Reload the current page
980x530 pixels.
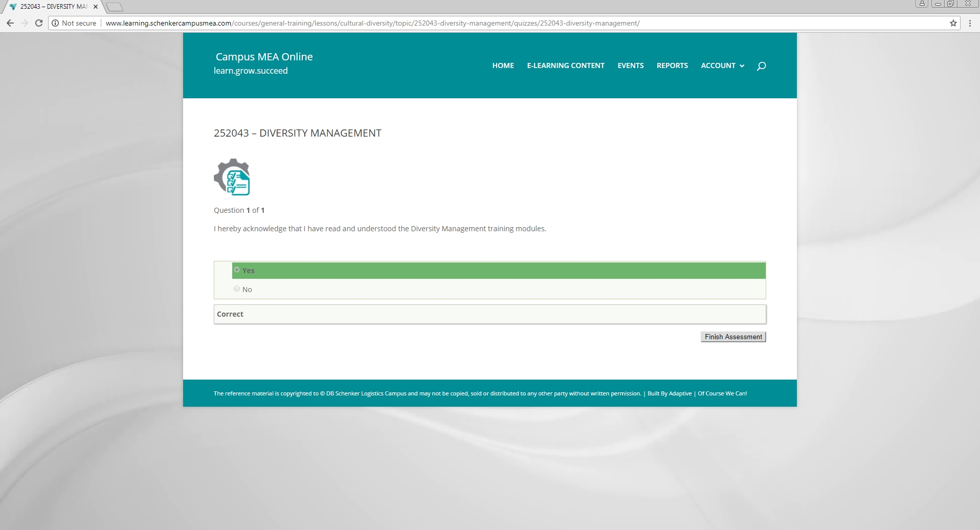coord(39,23)
